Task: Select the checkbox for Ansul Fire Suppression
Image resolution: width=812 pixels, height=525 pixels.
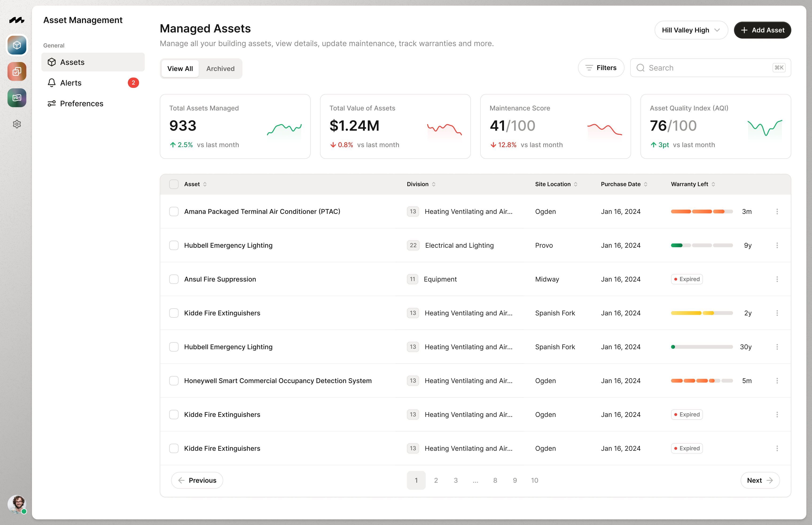Action: pos(174,279)
